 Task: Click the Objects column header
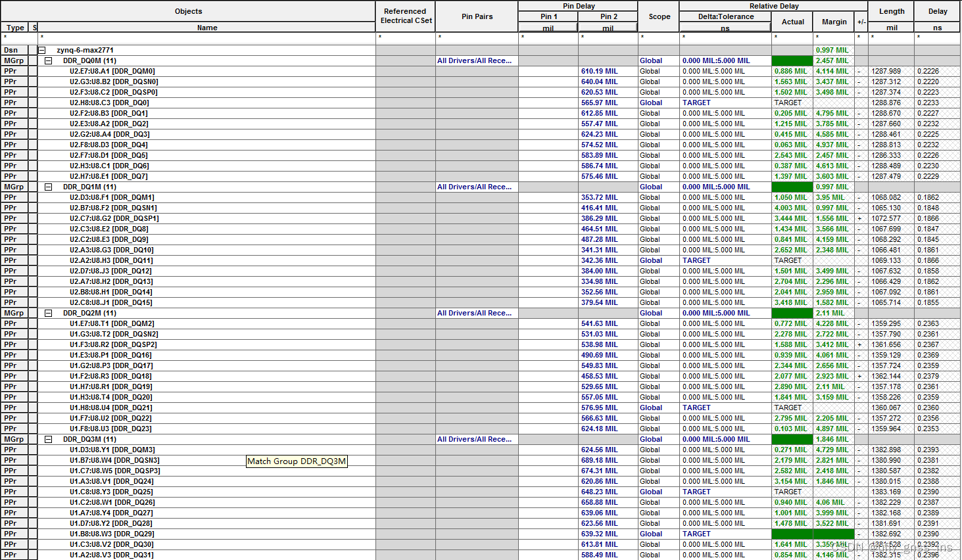coord(188,11)
